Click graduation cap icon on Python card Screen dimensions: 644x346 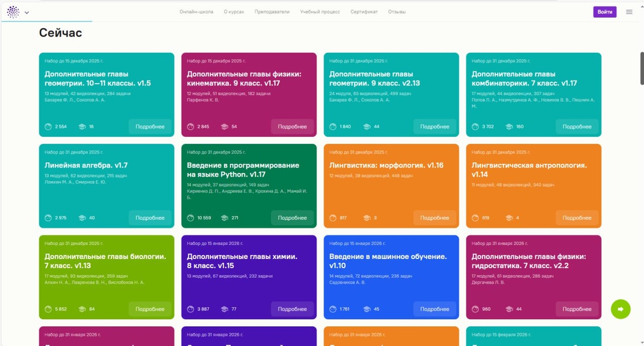point(224,218)
